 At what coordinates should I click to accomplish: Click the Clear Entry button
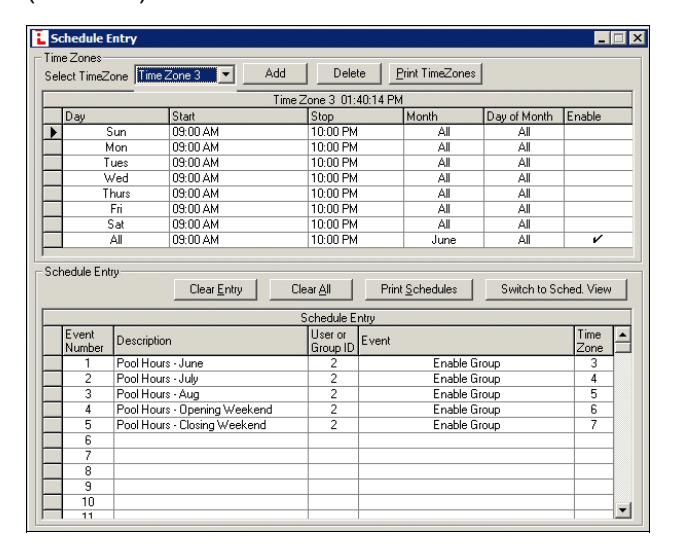pyautogui.click(x=216, y=290)
